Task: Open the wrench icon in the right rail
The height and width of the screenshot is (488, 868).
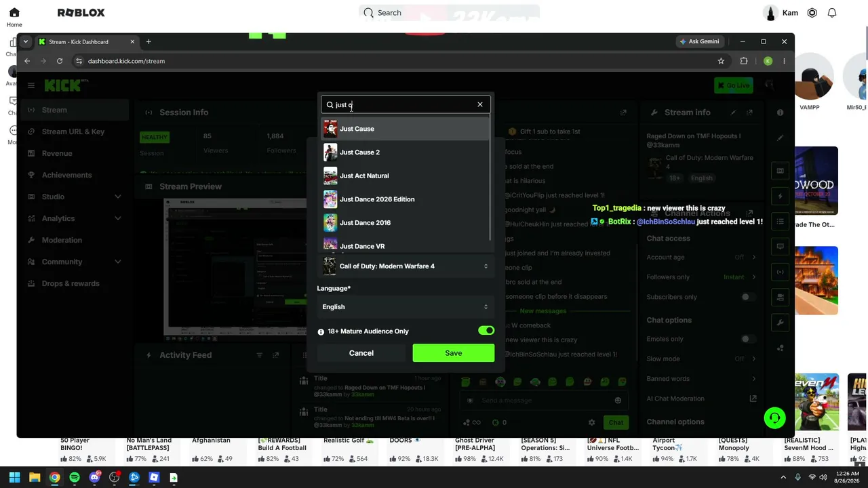Action: [x=781, y=323]
